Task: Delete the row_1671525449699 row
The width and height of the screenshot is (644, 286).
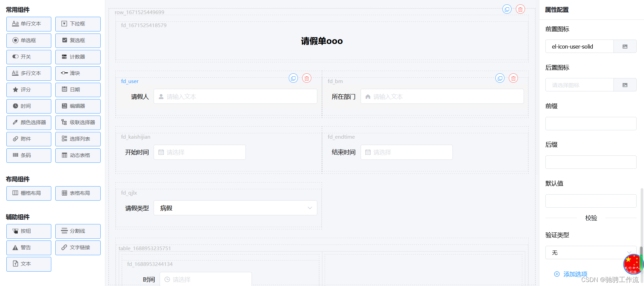Action: click(520, 9)
